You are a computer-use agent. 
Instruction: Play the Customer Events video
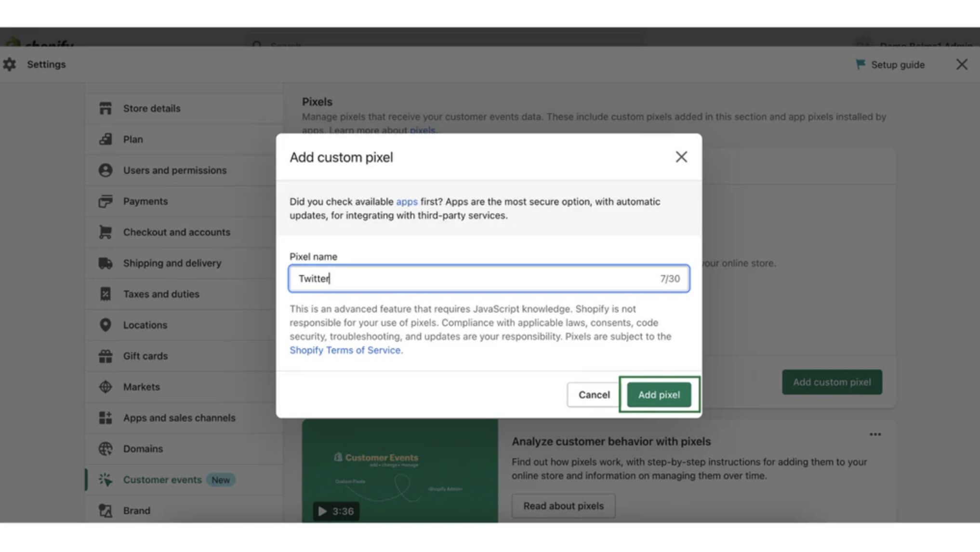point(322,511)
